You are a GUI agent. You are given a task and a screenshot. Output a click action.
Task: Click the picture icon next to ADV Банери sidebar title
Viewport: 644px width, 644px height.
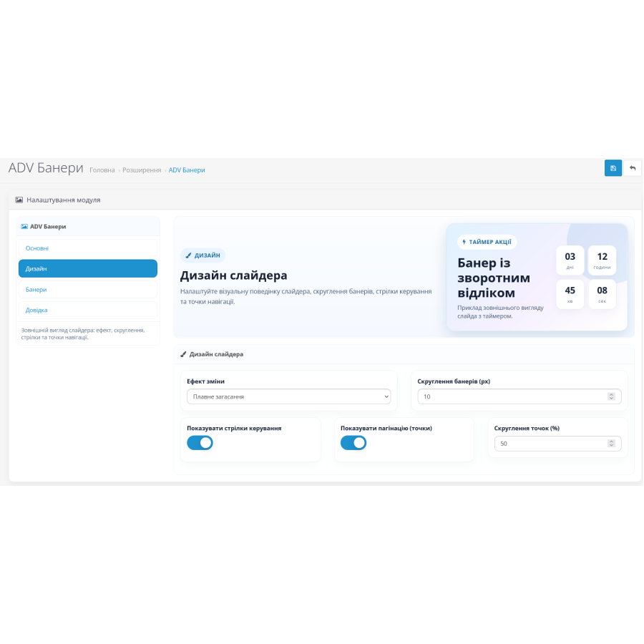[24, 227]
